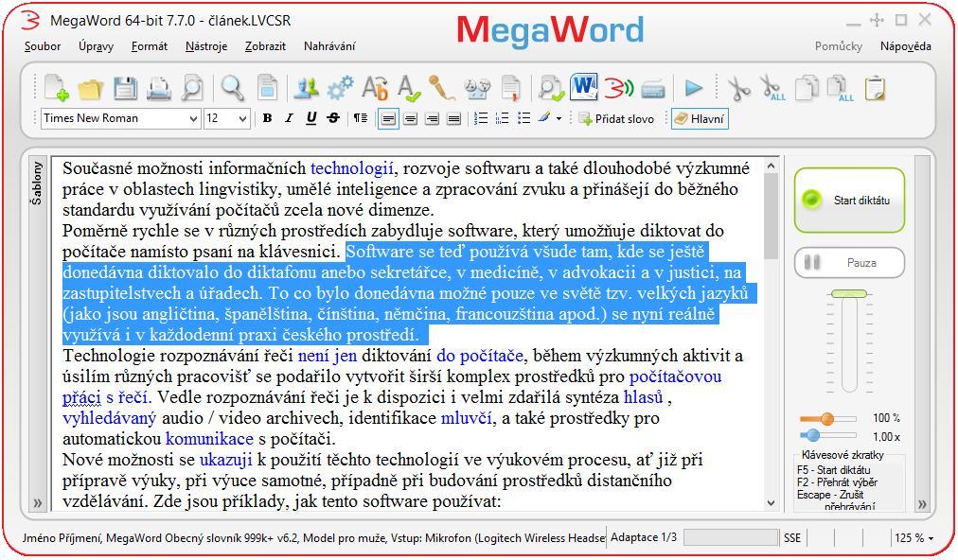Open the Šablony side tab
Screen dimensions: 958x560
click(37, 184)
